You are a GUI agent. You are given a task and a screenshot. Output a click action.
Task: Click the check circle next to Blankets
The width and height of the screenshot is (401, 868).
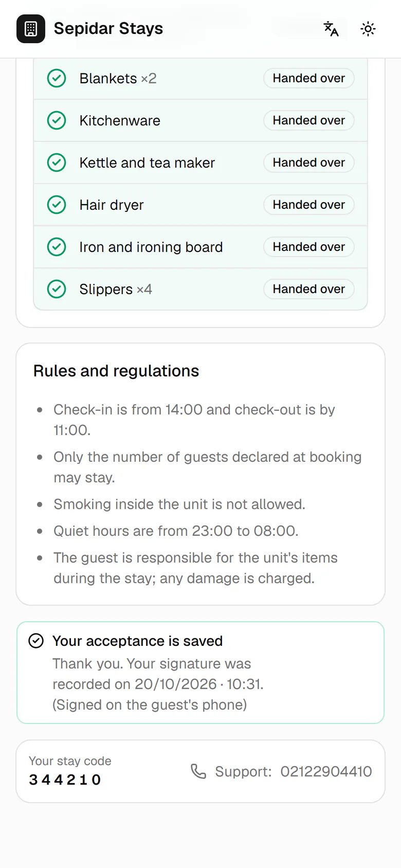click(57, 78)
